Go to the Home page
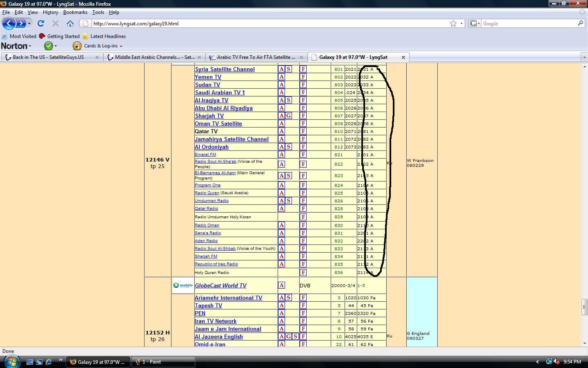The height and width of the screenshot is (368, 588). coord(70,23)
